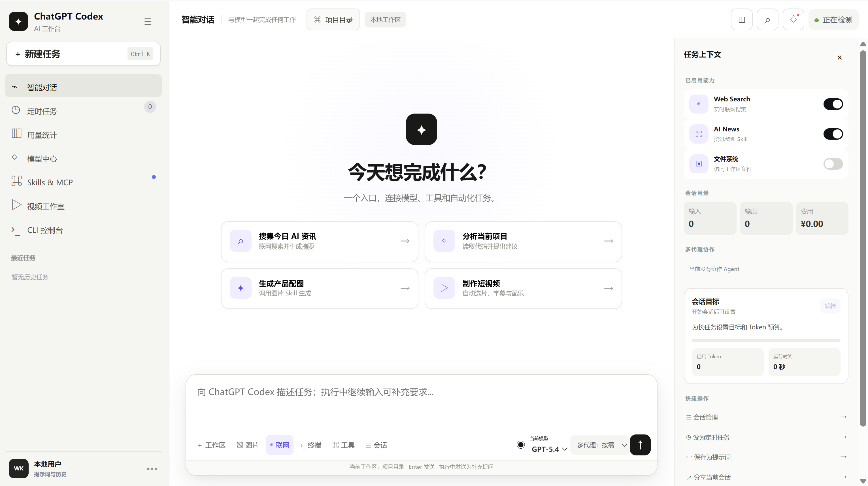Click the diamond icon beside 模型中心

[14, 157]
